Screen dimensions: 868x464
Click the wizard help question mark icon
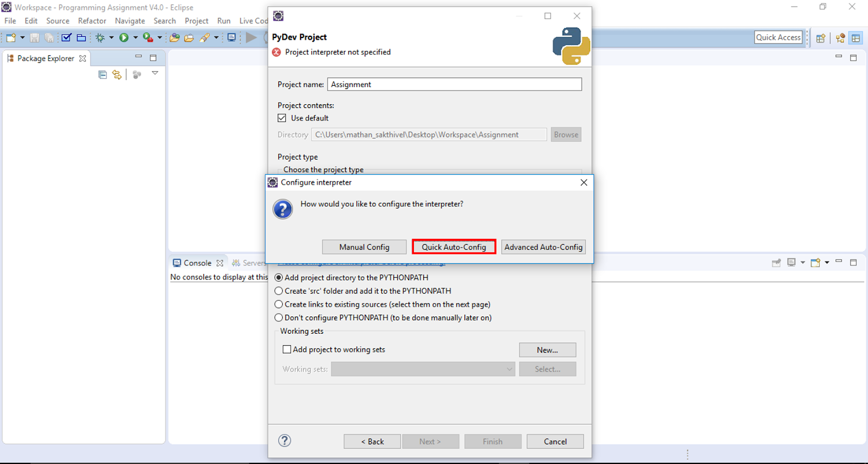pyautogui.click(x=285, y=441)
